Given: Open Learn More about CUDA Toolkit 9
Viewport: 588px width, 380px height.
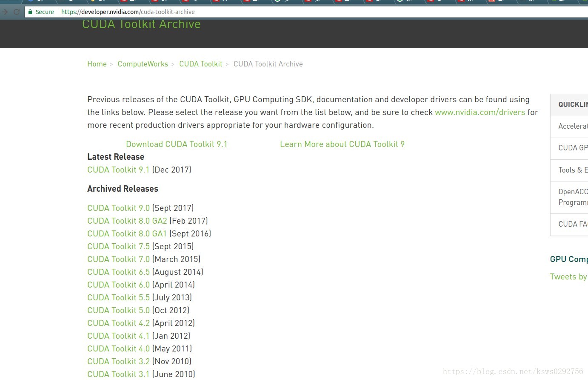Looking at the screenshot, I should [342, 144].
